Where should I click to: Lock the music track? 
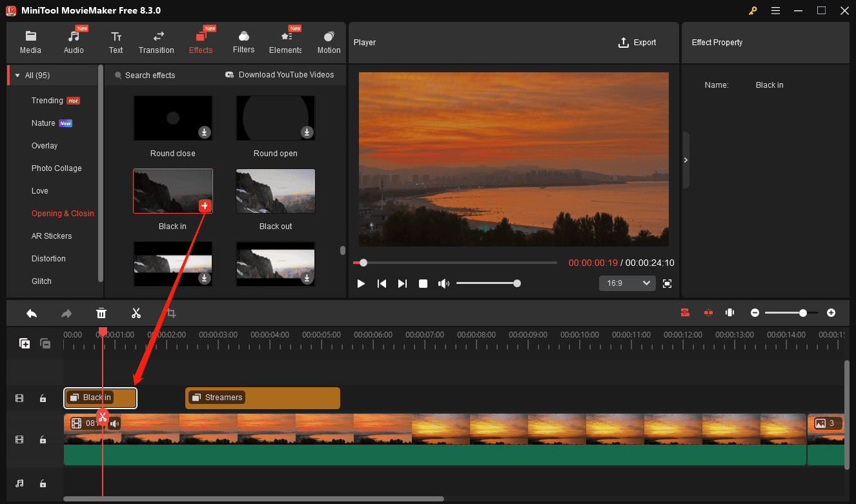[43, 483]
